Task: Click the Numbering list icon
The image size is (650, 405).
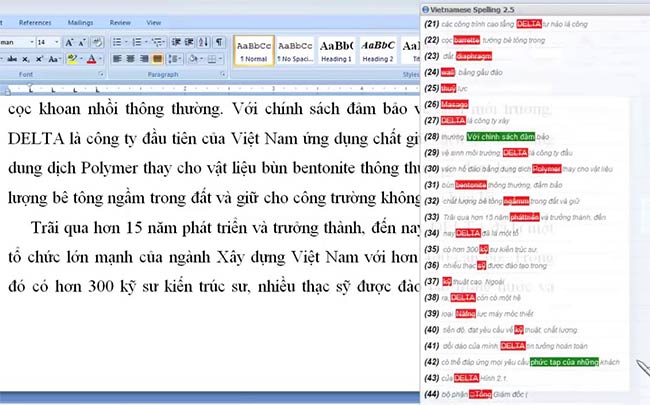Action: [137, 42]
